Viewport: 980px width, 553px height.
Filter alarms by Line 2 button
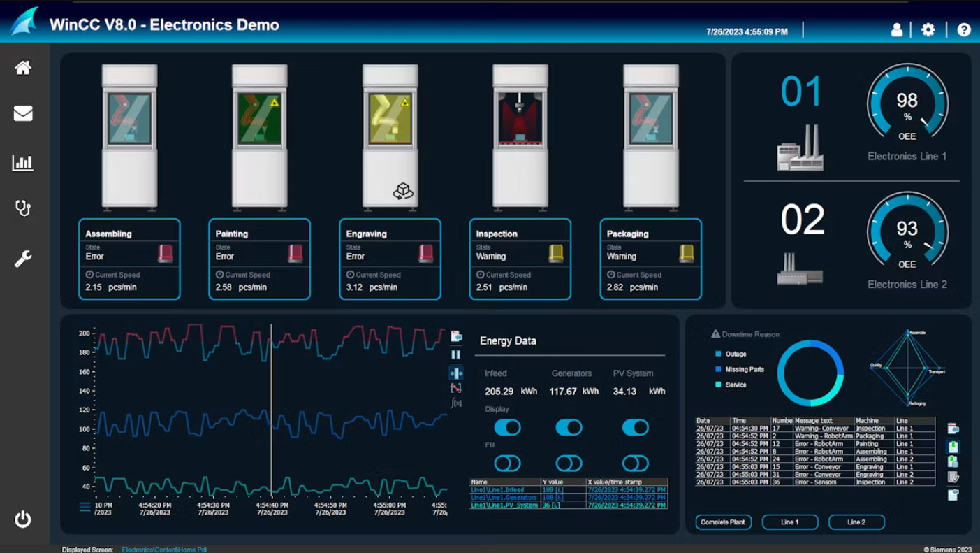856,522
